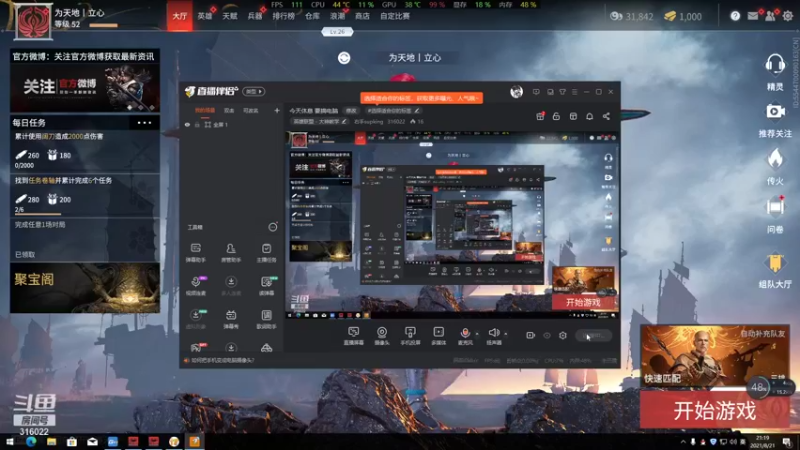The width and height of the screenshot is (800, 450).
Task: Select the 全屏 1 source row
Action: coord(232,124)
